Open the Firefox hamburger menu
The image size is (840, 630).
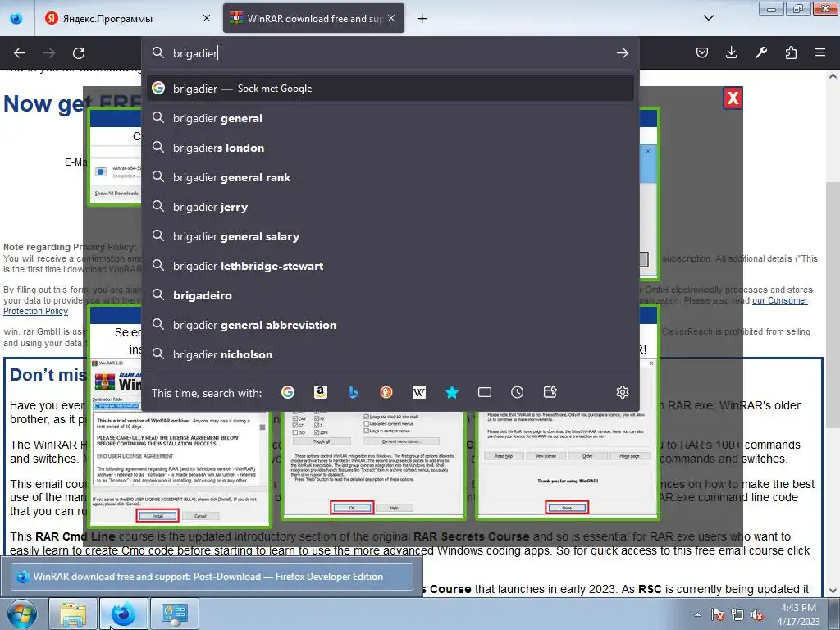click(820, 52)
